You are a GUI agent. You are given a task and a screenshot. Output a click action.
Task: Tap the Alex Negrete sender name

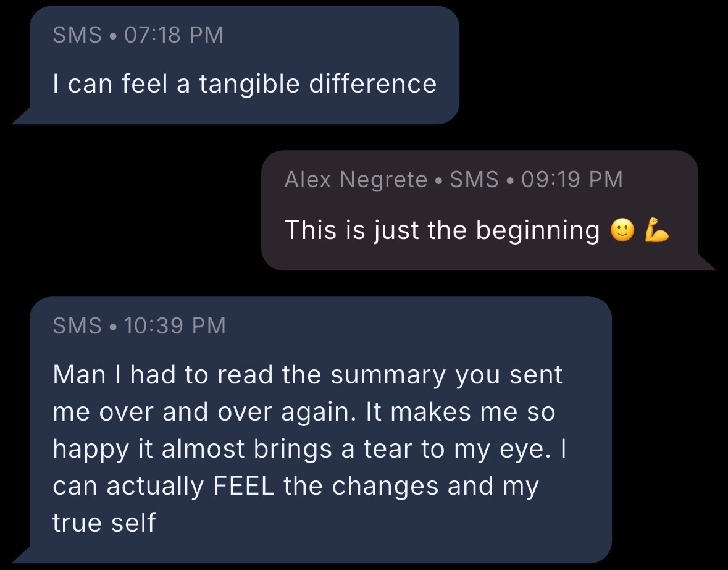356,180
